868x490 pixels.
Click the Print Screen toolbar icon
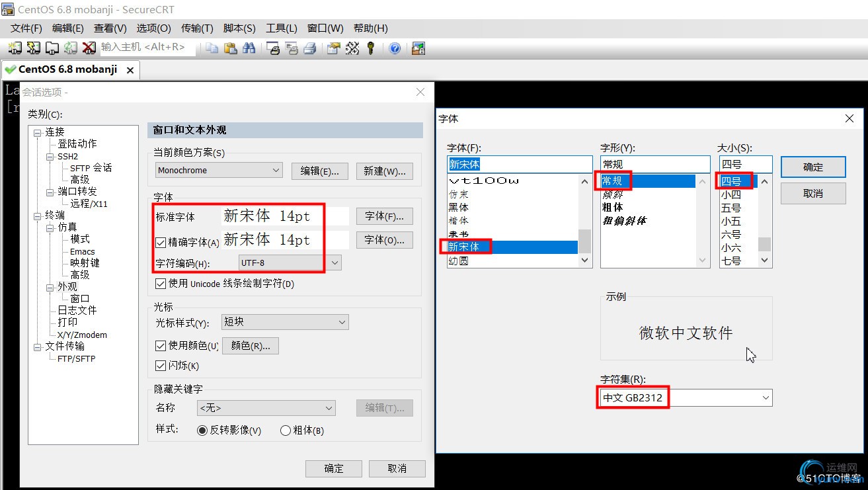point(273,48)
